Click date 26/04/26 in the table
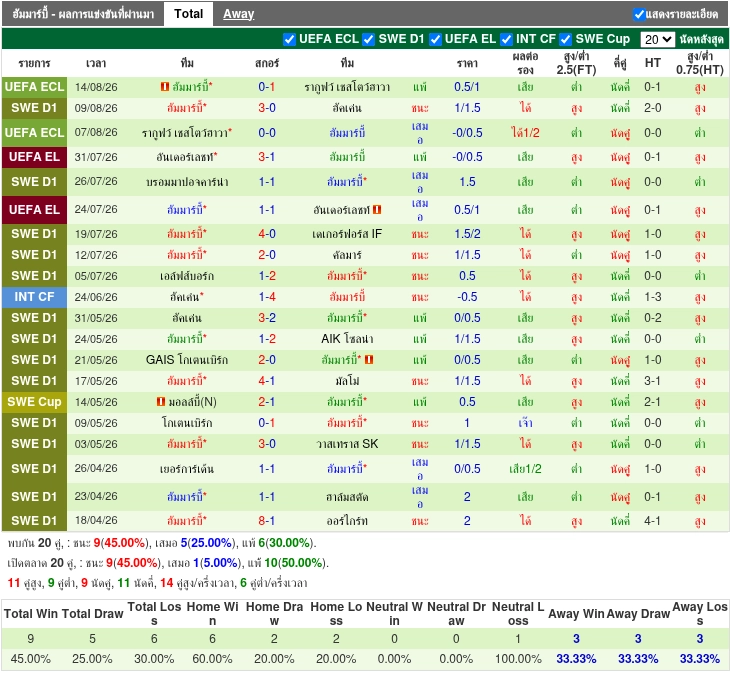This screenshot has width=730, height=677. click(96, 468)
